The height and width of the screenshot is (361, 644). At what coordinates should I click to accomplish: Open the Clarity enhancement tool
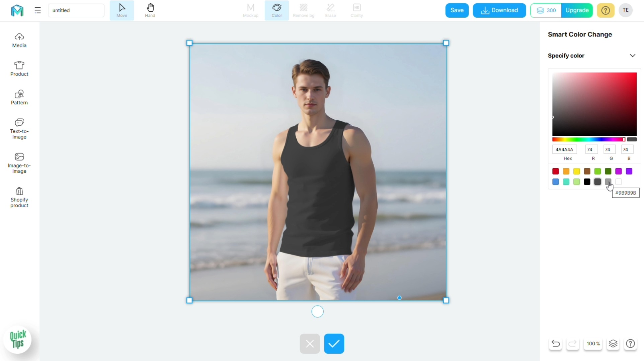click(356, 10)
